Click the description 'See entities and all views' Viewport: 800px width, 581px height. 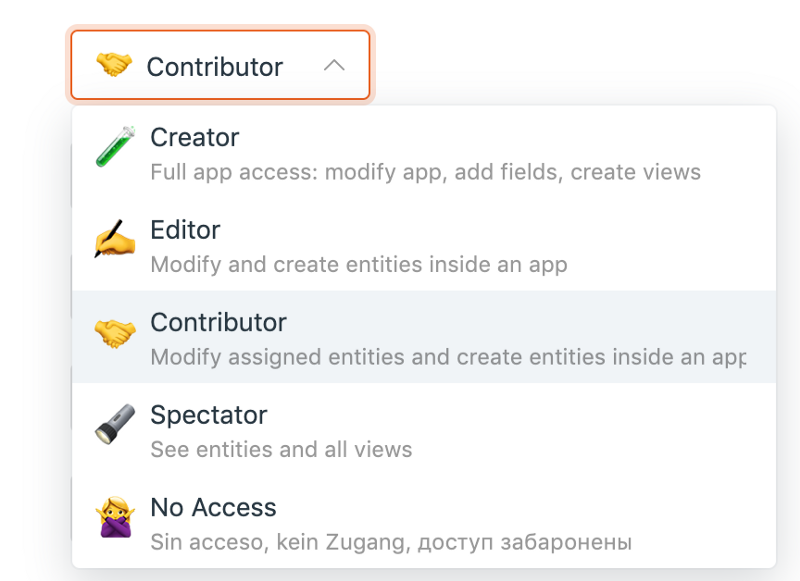[x=281, y=449]
